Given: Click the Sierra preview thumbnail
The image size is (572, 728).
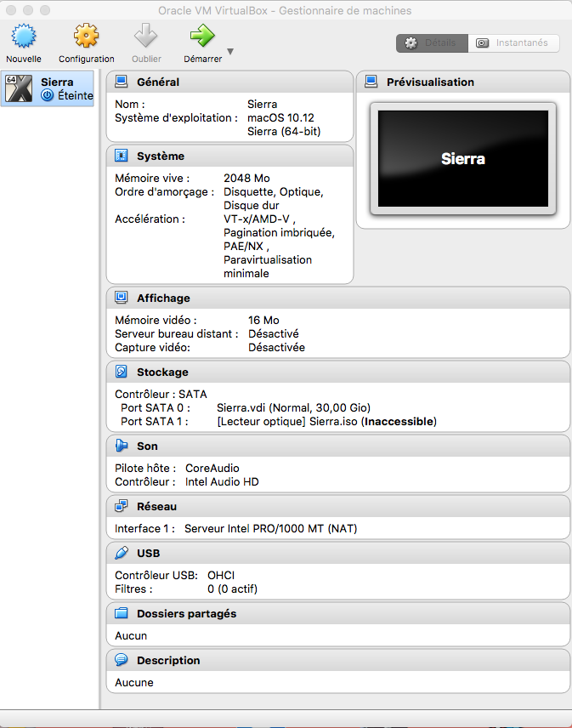Looking at the screenshot, I should coord(463,159).
